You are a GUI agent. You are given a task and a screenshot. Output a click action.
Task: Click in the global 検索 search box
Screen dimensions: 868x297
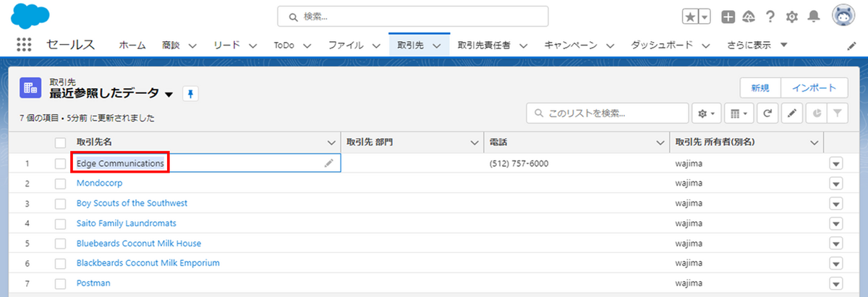[413, 16]
